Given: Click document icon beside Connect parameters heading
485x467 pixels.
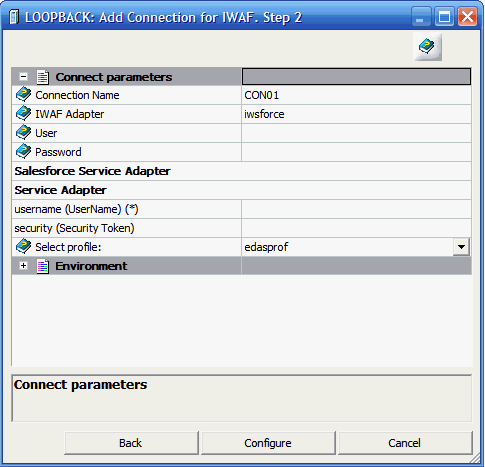Looking at the screenshot, I should point(43,77).
